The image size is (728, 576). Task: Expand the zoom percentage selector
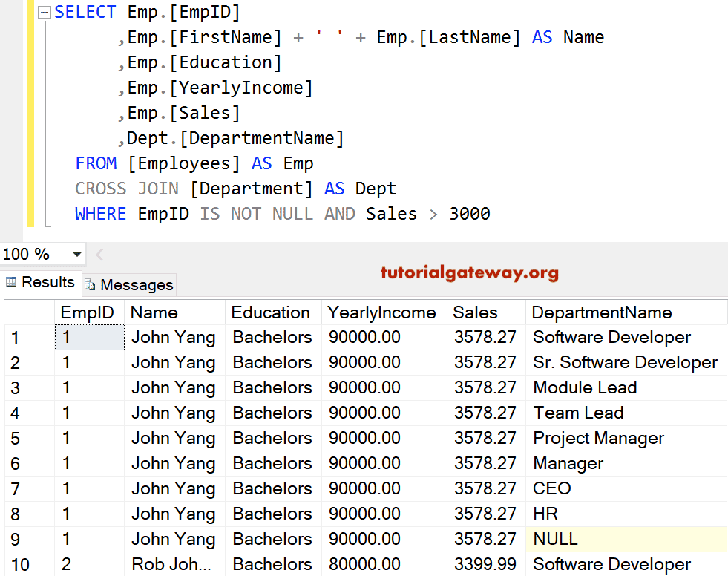76,254
